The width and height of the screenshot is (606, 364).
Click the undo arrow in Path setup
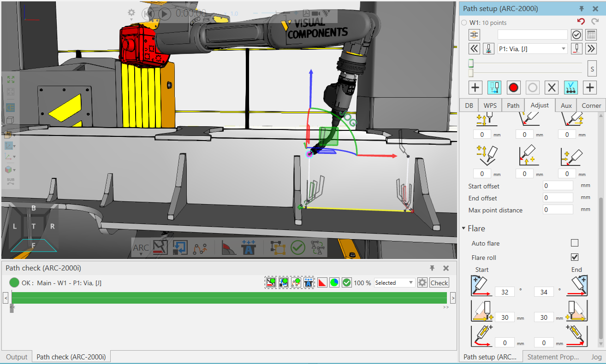tap(581, 22)
